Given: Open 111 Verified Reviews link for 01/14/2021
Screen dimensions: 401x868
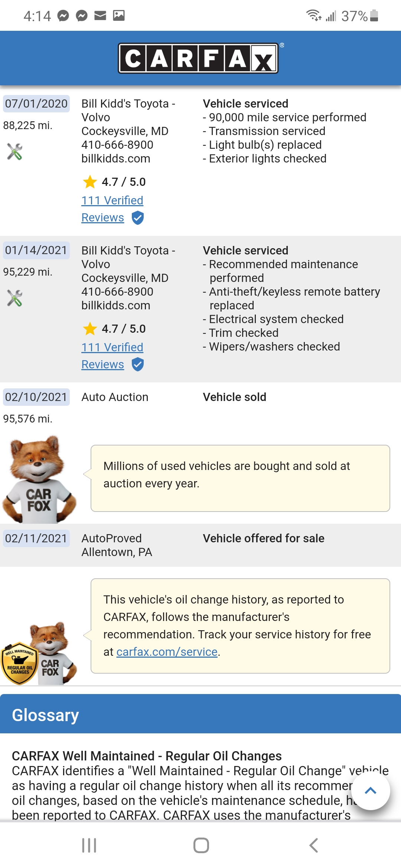Looking at the screenshot, I should (x=112, y=348).
